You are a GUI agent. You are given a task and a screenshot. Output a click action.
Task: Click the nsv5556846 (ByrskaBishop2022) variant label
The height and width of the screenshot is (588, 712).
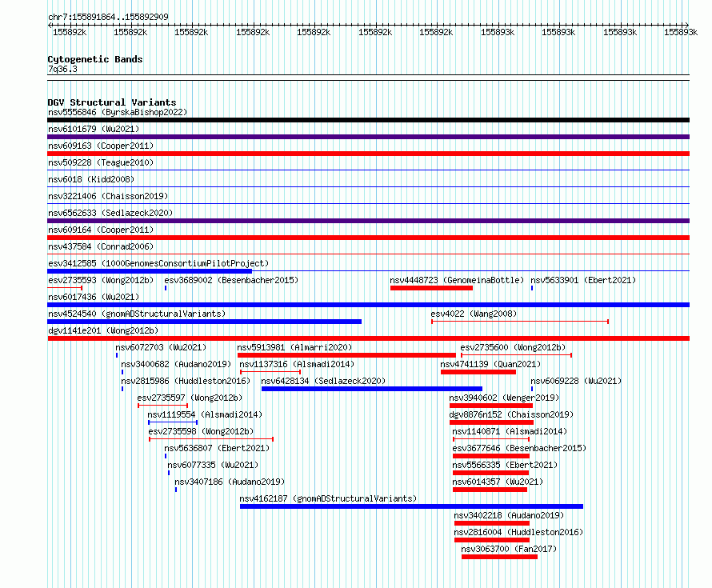pyautogui.click(x=118, y=112)
